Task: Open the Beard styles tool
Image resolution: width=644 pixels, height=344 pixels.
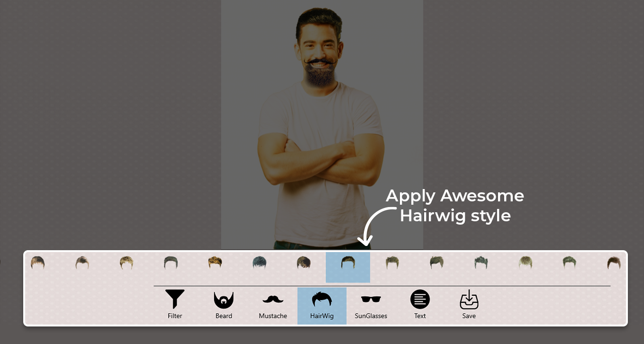Action: pyautogui.click(x=224, y=305)
